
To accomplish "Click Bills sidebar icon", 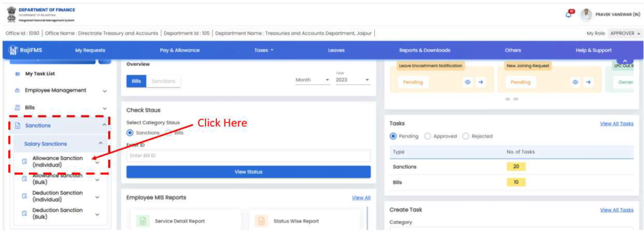I will click(x=17, y=108).
